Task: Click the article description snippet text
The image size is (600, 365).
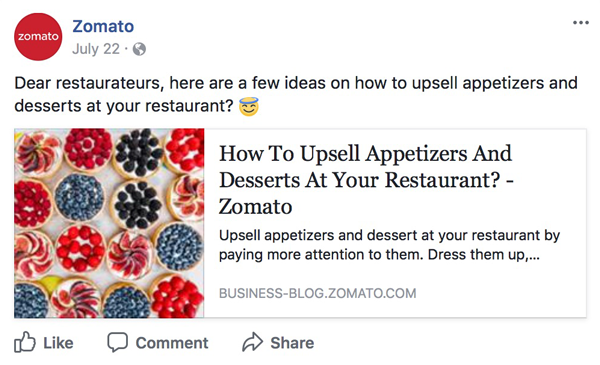Action: pyautogui.click(x=389, y=245)
